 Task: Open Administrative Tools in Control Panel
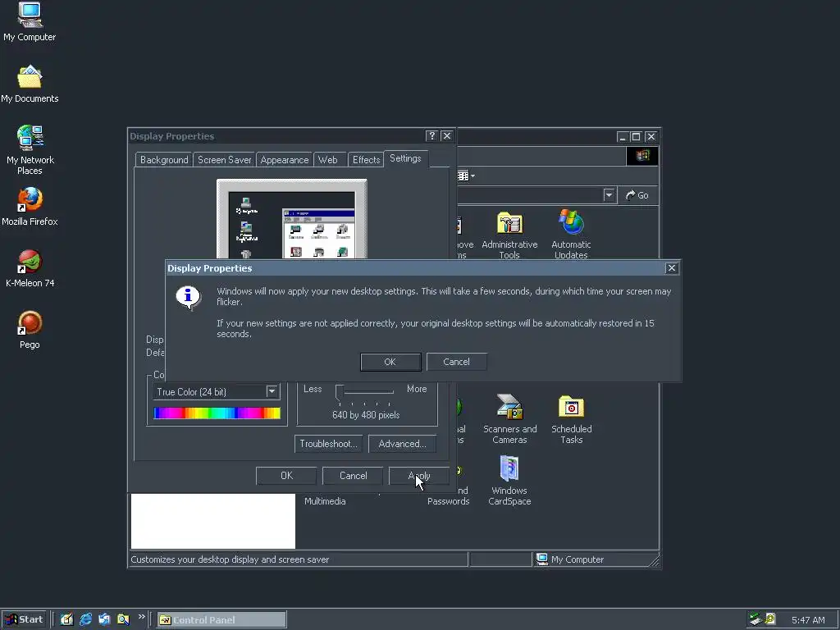pyautogui.click(x=509, y=235)
